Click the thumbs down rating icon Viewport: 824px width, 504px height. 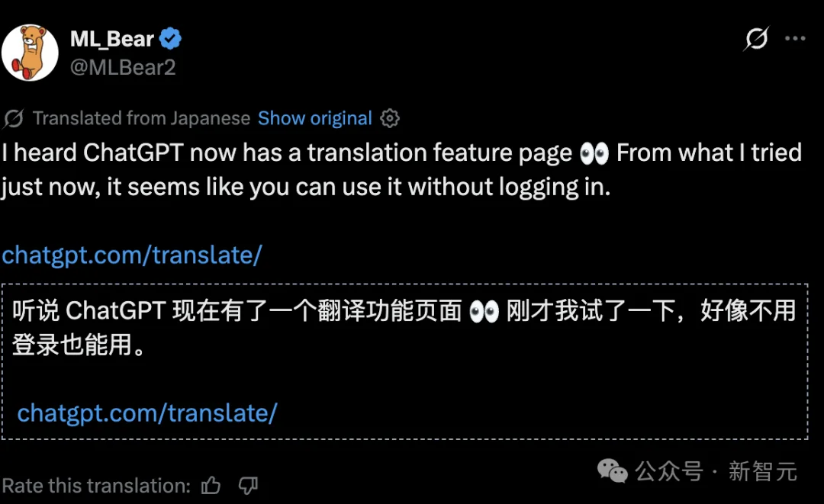247,485
